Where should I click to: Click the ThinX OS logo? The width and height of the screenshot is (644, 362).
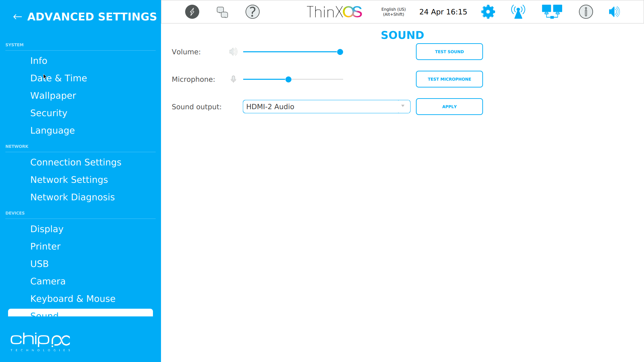pos(334,11)
